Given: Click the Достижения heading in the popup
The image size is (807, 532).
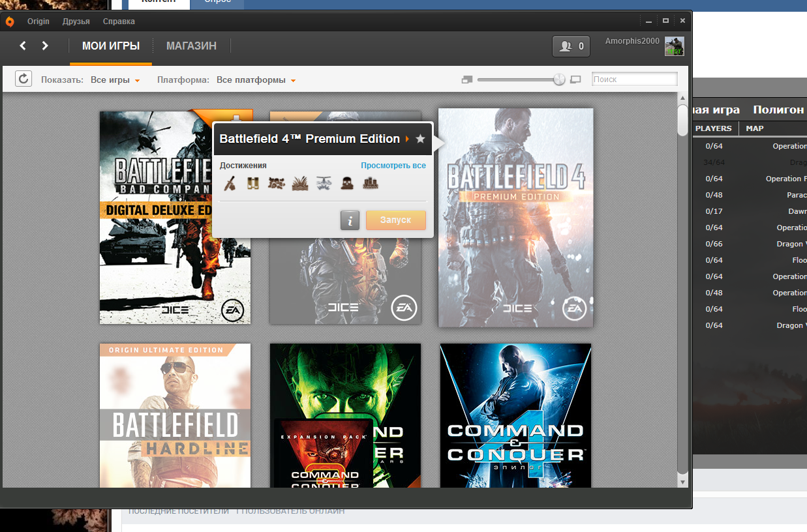Looking at the screenshot, I should (x=243, y=166).
